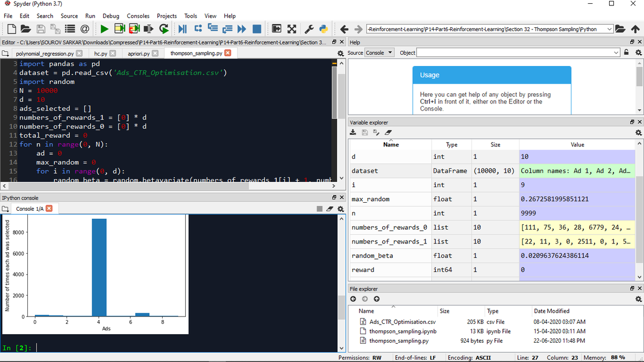Start debugging with debug file icon
The image size is (644, 362).
coord(183,29)
